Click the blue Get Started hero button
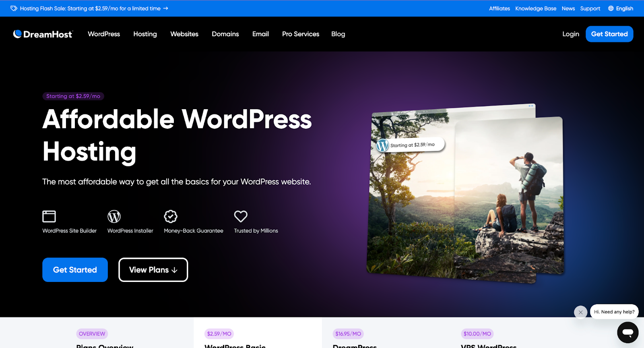The width and height of the screenshot is (644, 348). click(75, 270)
